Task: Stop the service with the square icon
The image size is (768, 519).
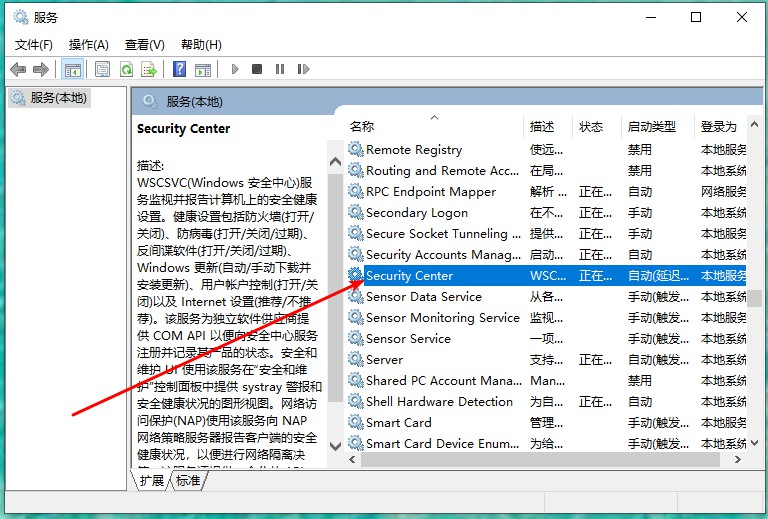Action: click(257, 69)
